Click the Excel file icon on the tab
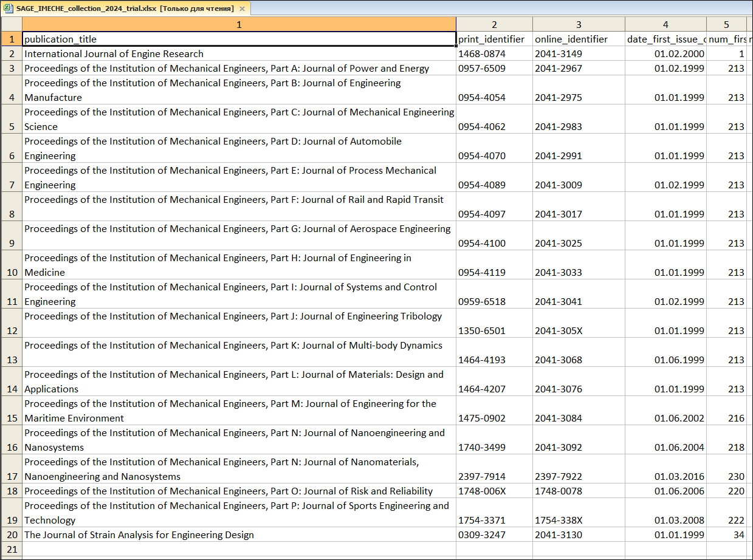The image size is (753, 560). (7, 9)
